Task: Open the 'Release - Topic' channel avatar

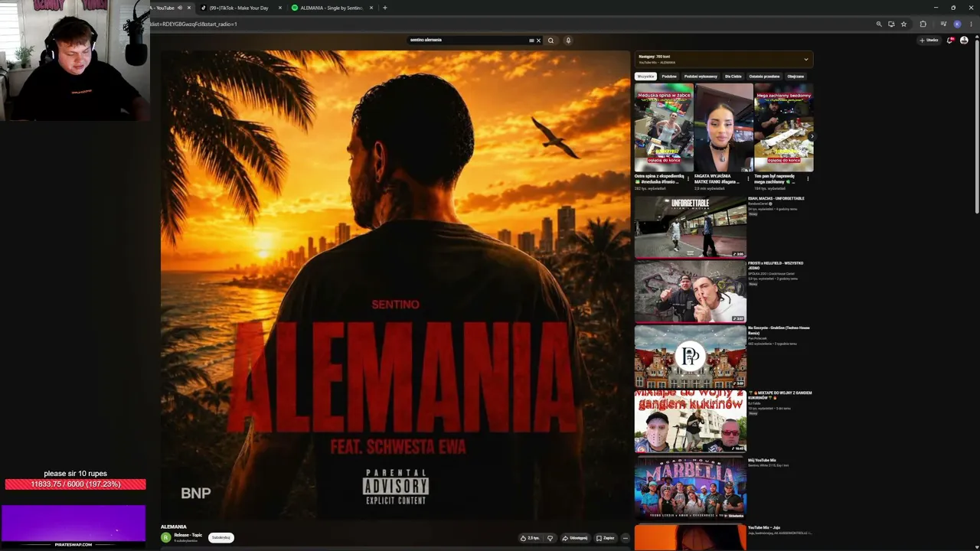Action: tap(165, 537)
